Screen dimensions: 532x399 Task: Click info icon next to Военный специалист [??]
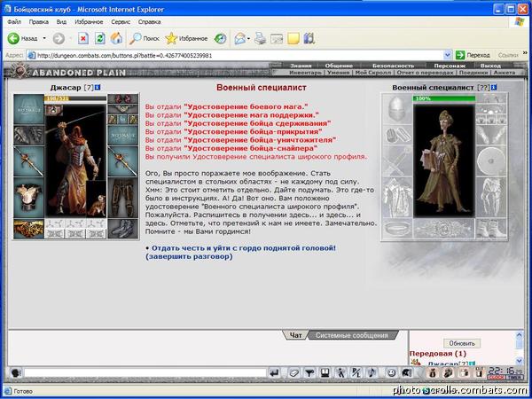[x=494, y=87]
